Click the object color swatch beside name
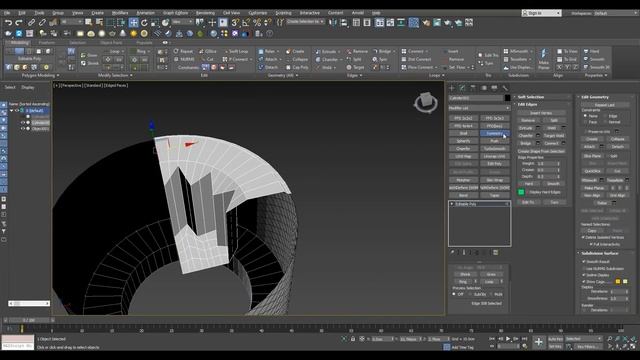Screen dimensions: 640x360 tap(507, 98)
